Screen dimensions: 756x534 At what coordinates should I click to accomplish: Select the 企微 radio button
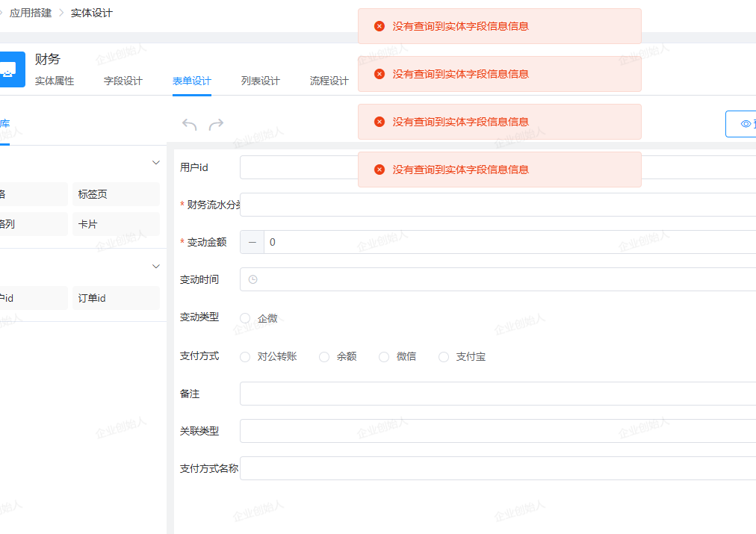pyautogui.click(x=245, y=318)
